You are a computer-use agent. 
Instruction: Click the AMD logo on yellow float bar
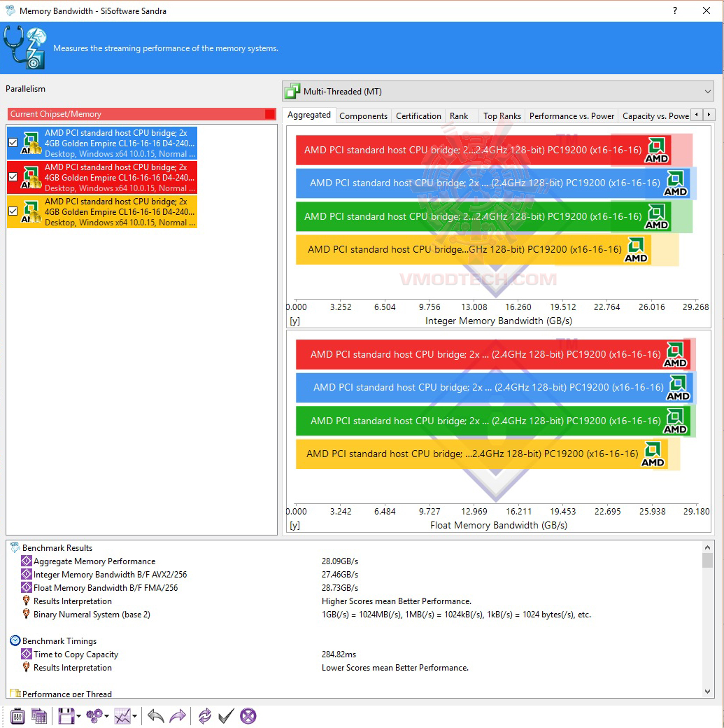[x=653, y=454]
